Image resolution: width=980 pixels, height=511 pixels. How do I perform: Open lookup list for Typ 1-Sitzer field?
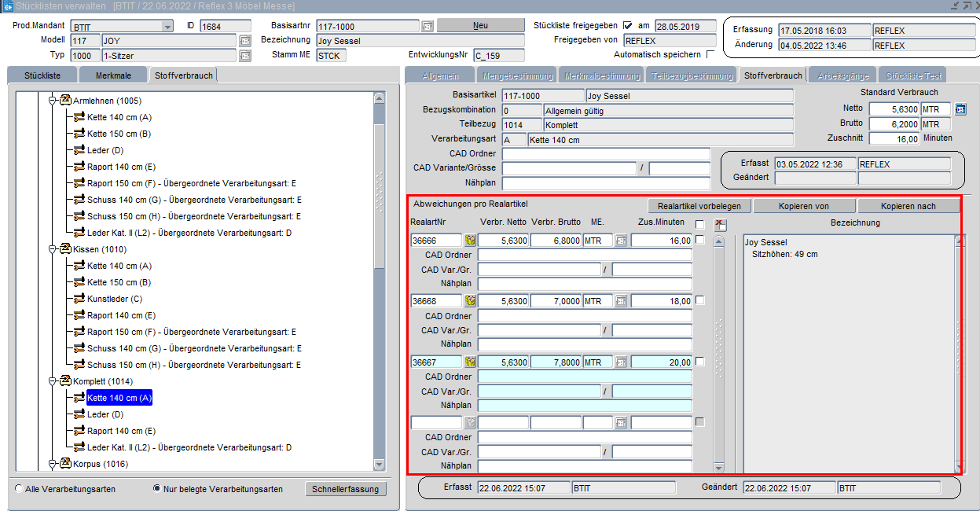(245, 56)
